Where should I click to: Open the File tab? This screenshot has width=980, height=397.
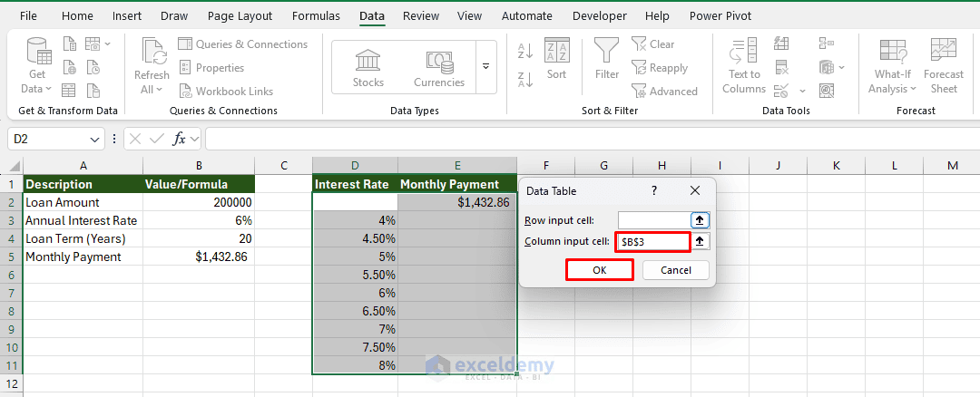coord(28,16)
